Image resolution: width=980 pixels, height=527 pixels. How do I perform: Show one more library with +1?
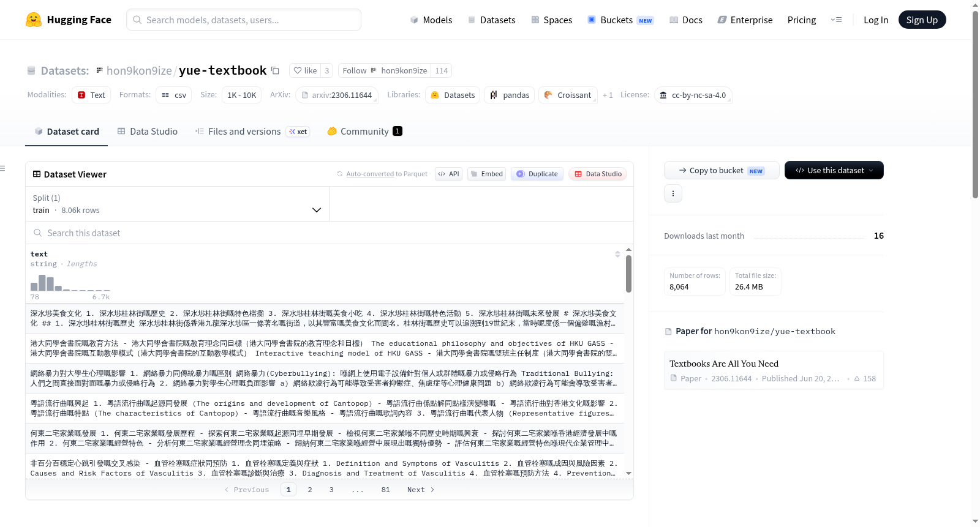[x=608, y=95]
